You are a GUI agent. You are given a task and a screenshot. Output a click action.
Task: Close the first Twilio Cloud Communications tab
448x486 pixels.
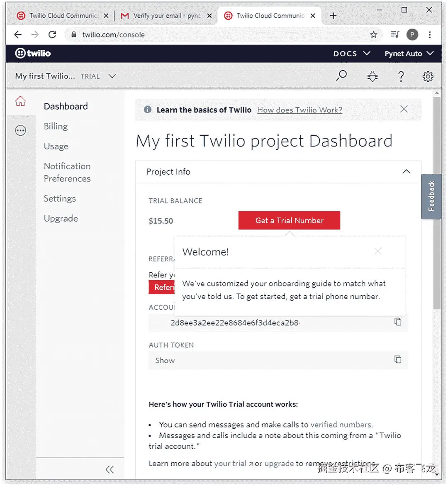[106, 15]
